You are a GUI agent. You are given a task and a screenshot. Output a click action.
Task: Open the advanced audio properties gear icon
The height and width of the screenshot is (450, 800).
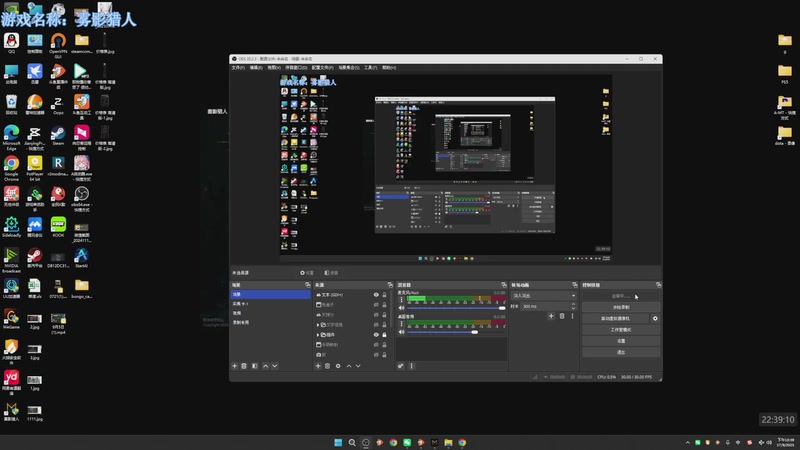click(400, 366)
